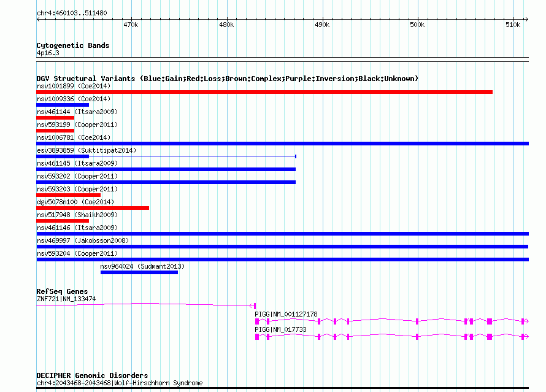The image size is (546, 392).
Task: Click the 470k ruler tick label
Action: click(x=131, y=25)
